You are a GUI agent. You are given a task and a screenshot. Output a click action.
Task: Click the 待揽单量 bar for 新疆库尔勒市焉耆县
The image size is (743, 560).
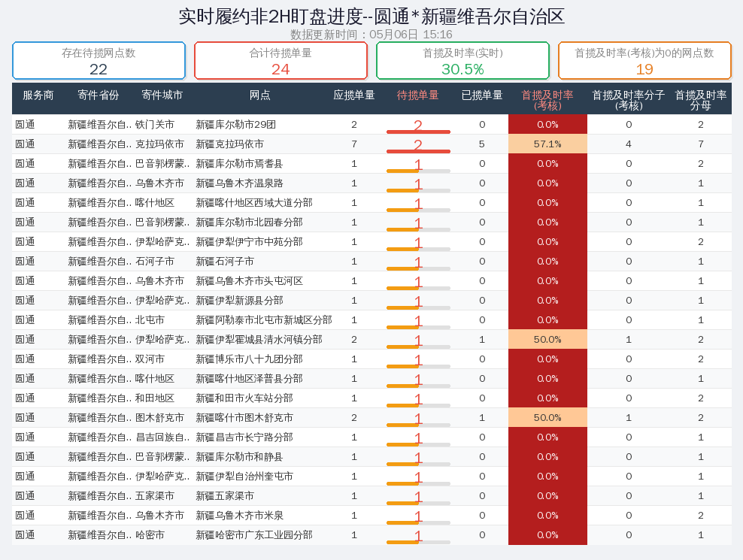point(418,171)
